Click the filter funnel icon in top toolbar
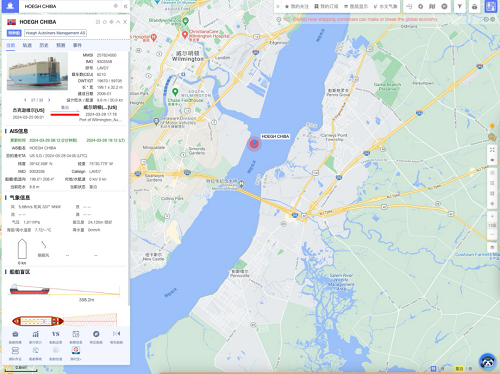Viewport: 500px width, 374px height. [460, 6]
